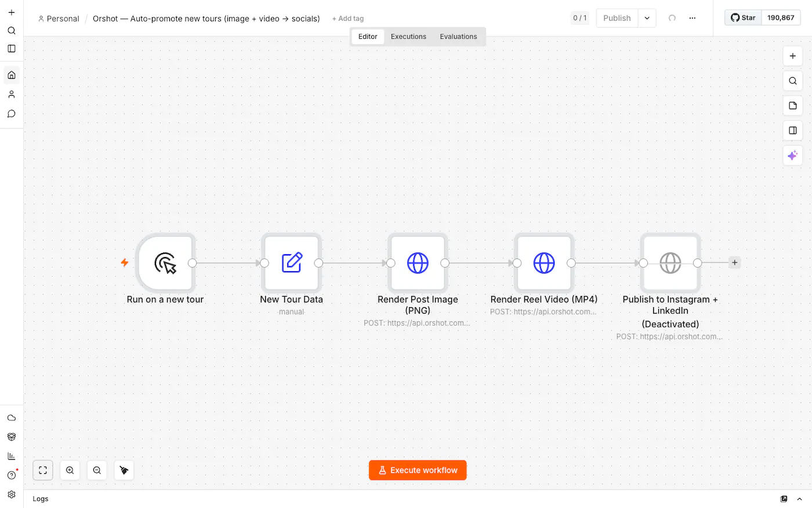Click the plus icon in left sidebar

[x=12, y=12]
